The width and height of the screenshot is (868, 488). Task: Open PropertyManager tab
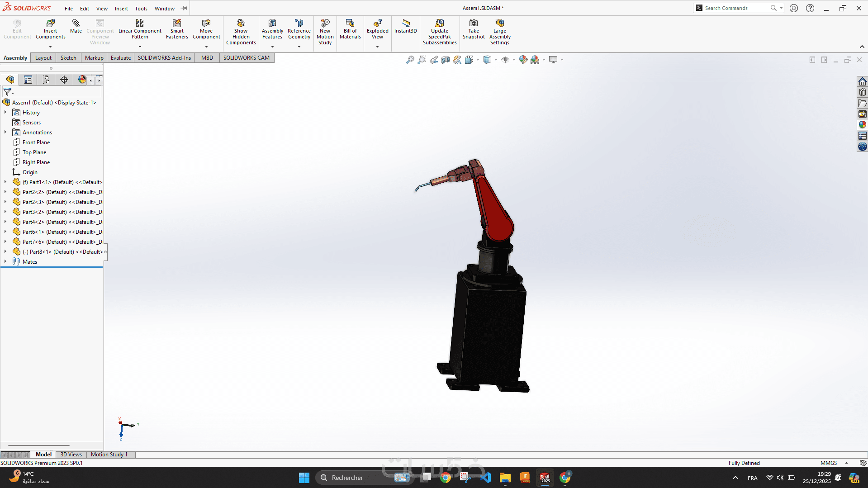click(x=28, y=80)
